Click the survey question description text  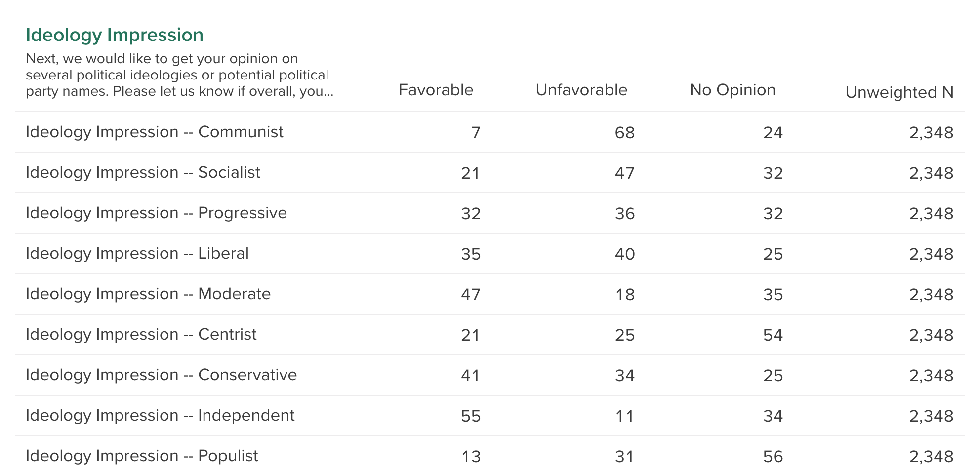[x=179, y=75]
